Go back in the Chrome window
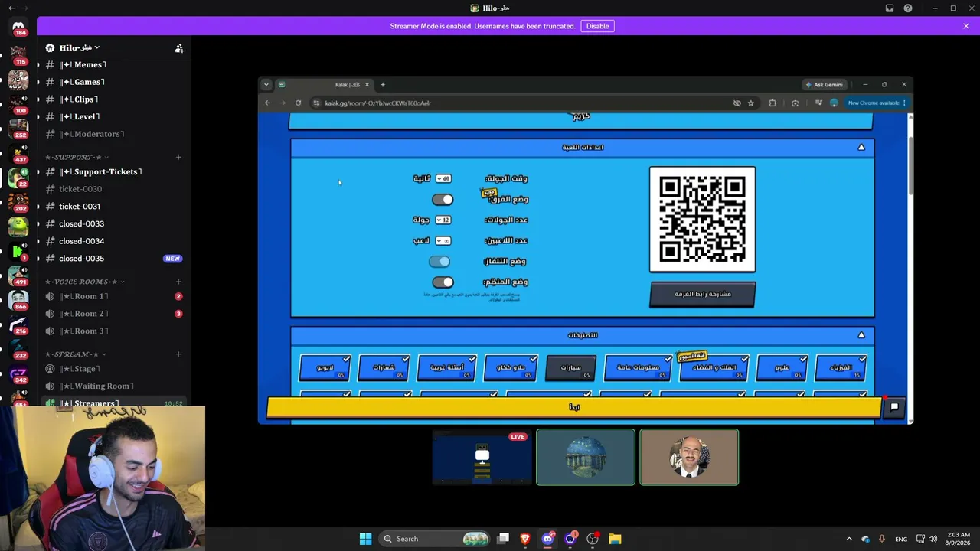This screenshot has width=980, height=551. [x=267, y=103]
